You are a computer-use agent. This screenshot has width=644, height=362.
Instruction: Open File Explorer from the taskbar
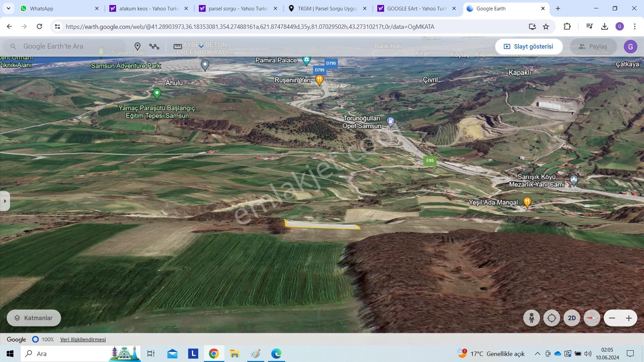pyautogui.click(x=234, y=354)
